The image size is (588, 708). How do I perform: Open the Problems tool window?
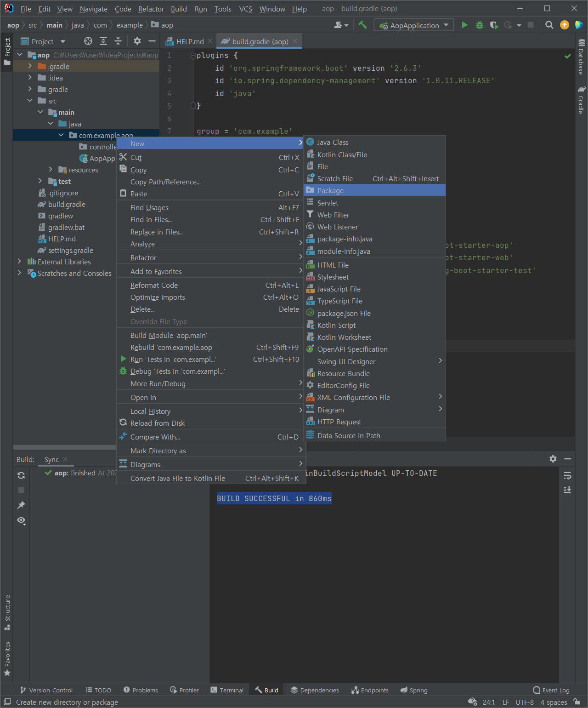click(x=141, y=690)
